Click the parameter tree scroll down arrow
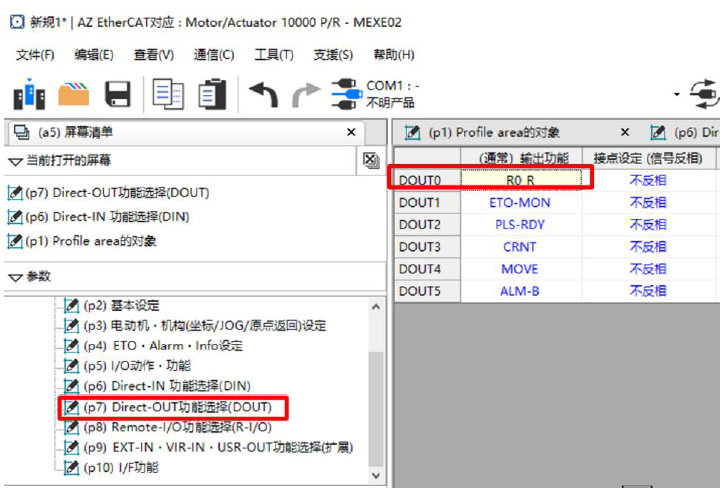This screenshot has width=722, height=493. tap(376, 459)
